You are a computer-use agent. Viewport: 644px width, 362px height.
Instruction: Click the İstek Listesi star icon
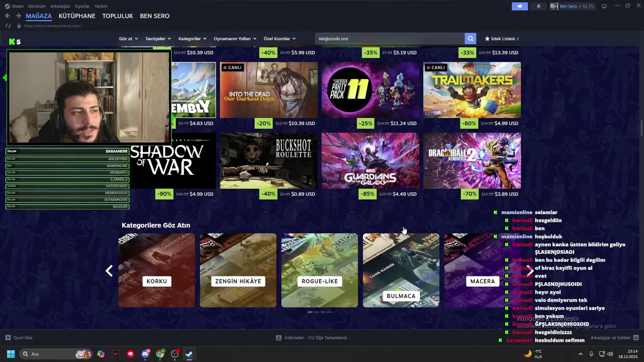(x=487, y=39)
